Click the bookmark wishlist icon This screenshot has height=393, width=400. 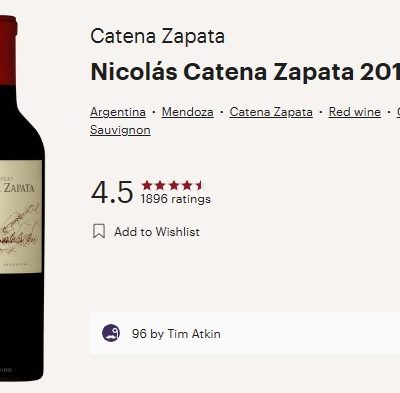[99, 231]
